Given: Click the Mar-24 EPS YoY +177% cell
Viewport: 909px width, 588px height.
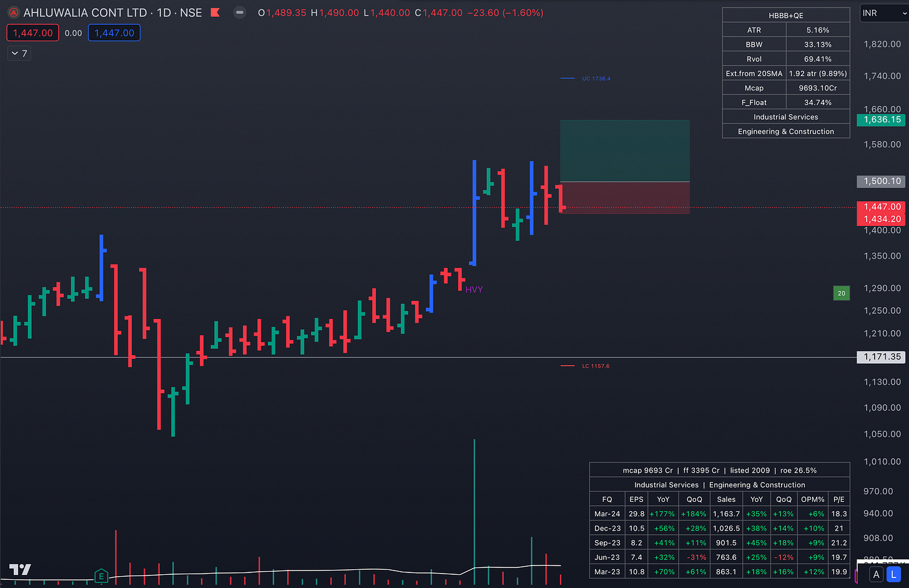Looking at the screenshot, I should pos(662,514).
